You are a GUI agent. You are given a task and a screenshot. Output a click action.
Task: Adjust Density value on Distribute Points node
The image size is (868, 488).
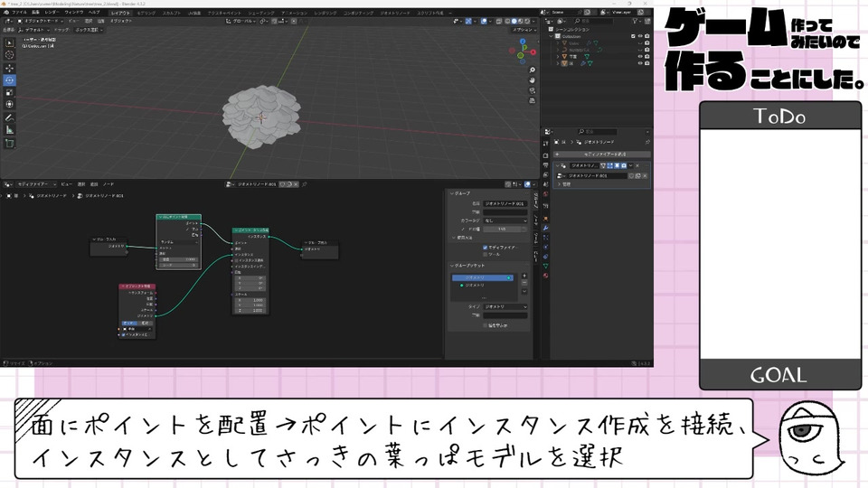[x=179, y=259]
